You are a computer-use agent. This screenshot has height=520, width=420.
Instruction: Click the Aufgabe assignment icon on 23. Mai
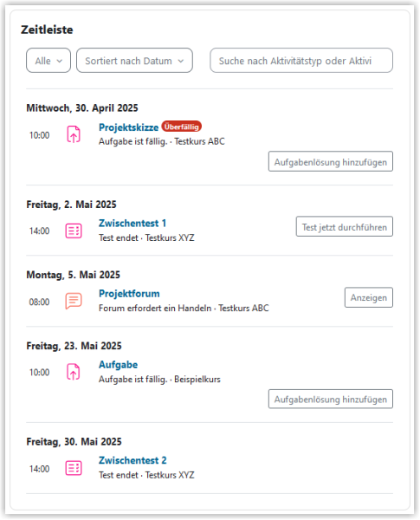click(74, 372)
